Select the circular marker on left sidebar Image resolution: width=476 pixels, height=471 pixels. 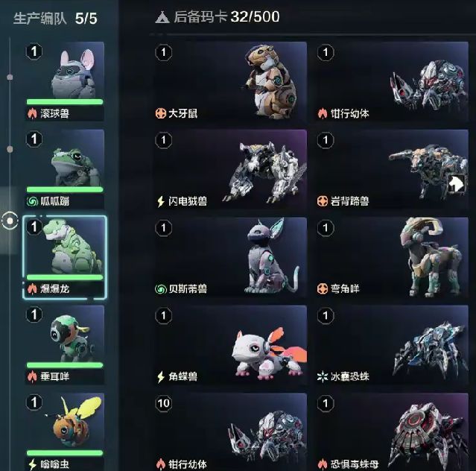pyautogui.click(x=10, y=221)
